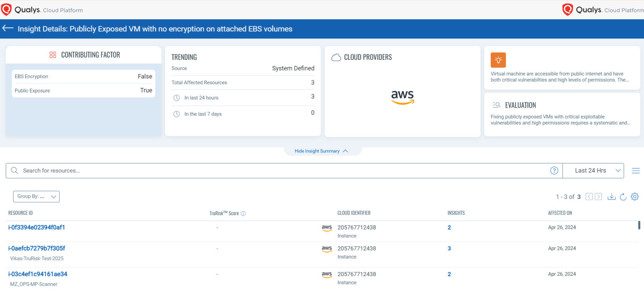Viewport: 644px width, 292px height.
Task: Click the Contributing Factor grid icon
Action: pyautogui.click(x=52, y=54)
